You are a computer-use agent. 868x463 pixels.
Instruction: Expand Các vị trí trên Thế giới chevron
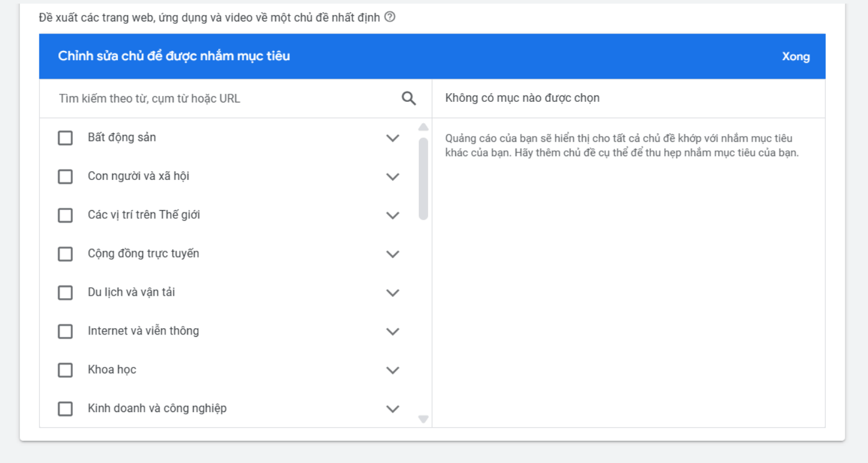[393, 215]
